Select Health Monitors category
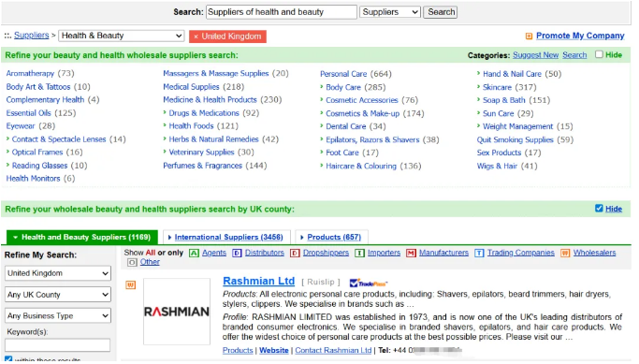This screenshot has height=364, width=639. [x=33, y=180]
